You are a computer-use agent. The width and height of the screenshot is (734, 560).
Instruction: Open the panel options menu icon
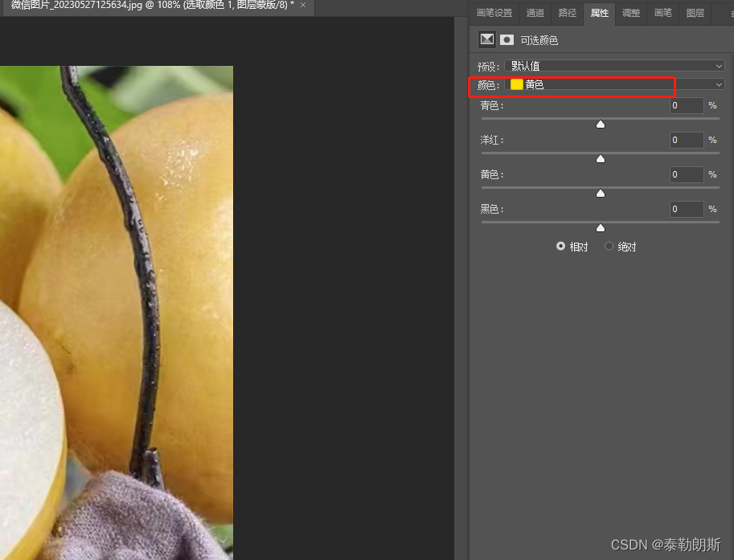click(x=732, y=14)
